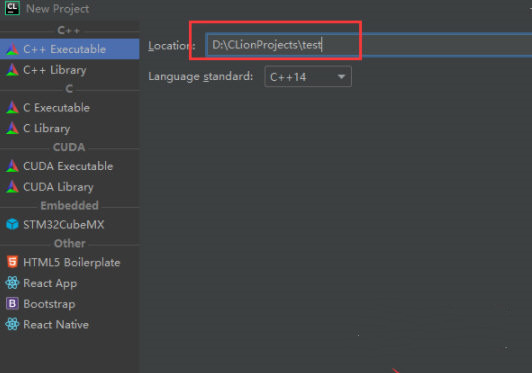Choose C Executable project type
This screenshot has height=373, width=532.
pyautogui.click(x=70, y=108)
